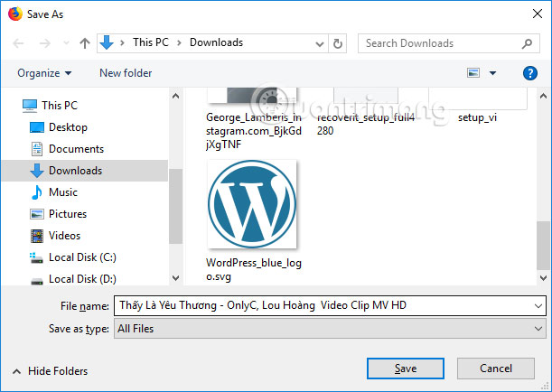Click navigation pane scroll up arrow
The width and height of the screenshot is (552, 392).
coord(175,96)
